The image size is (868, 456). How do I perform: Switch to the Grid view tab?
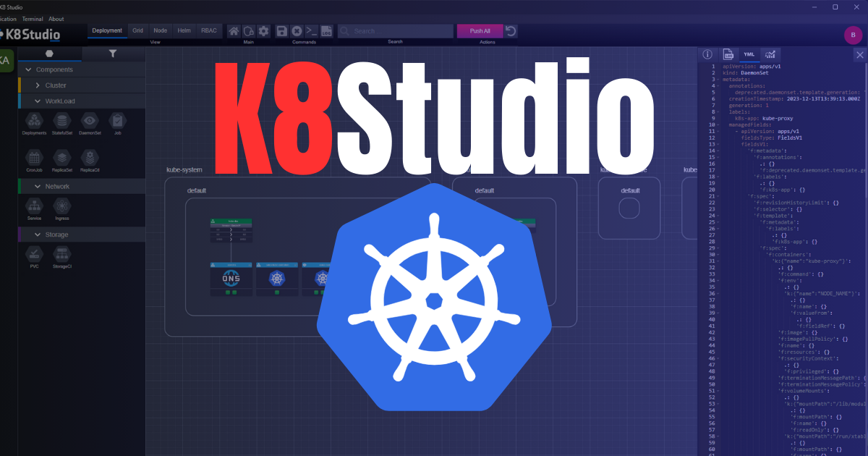137,30
